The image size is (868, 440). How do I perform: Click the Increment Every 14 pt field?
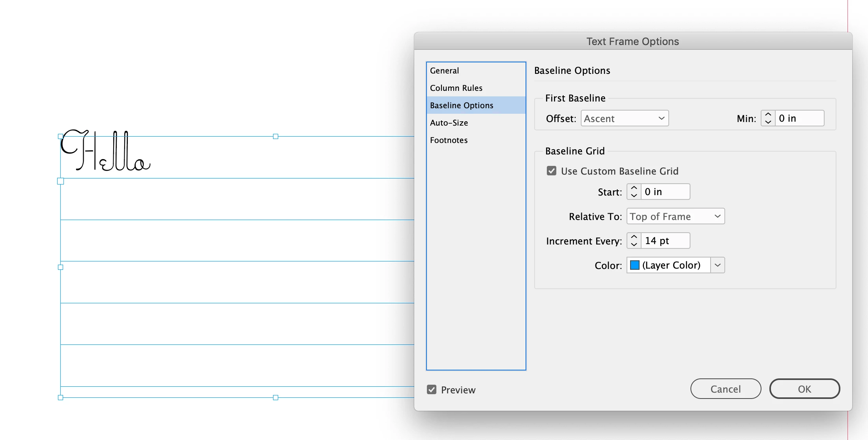point(665,241)
